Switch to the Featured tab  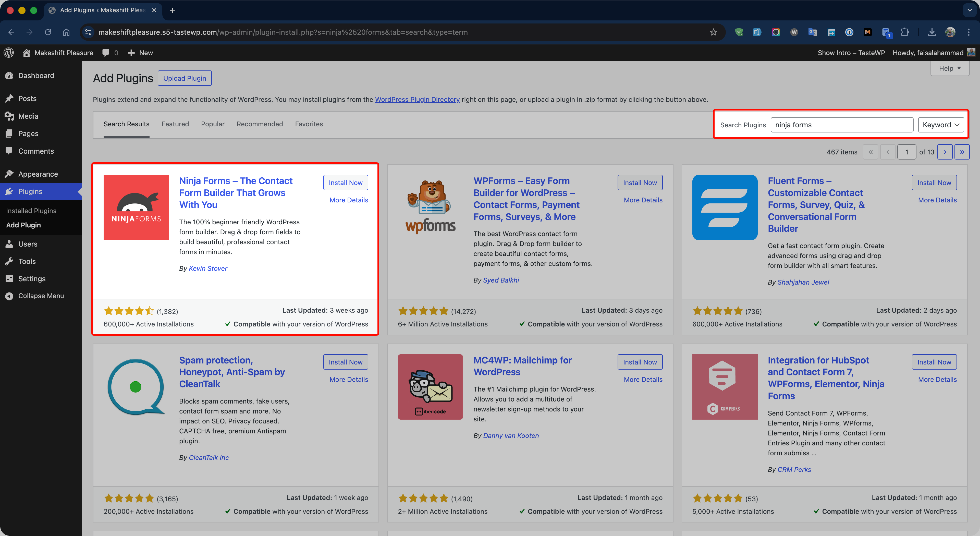click(175, 124)
